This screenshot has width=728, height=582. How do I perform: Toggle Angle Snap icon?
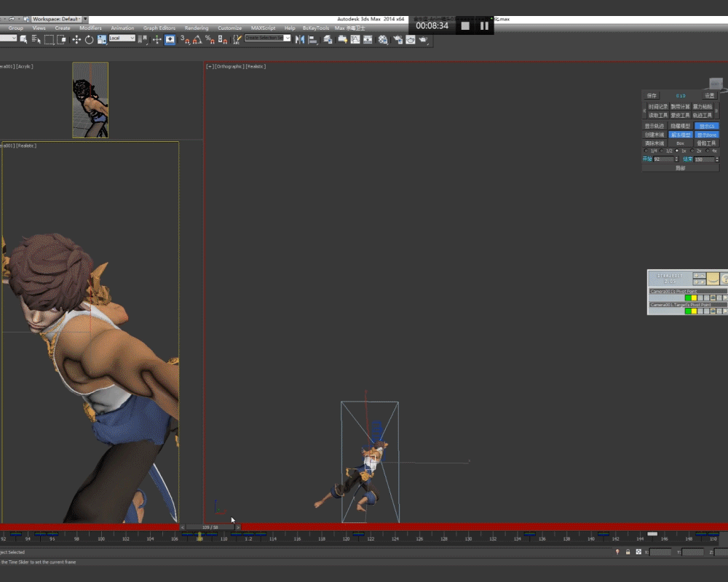click(197, 39)
